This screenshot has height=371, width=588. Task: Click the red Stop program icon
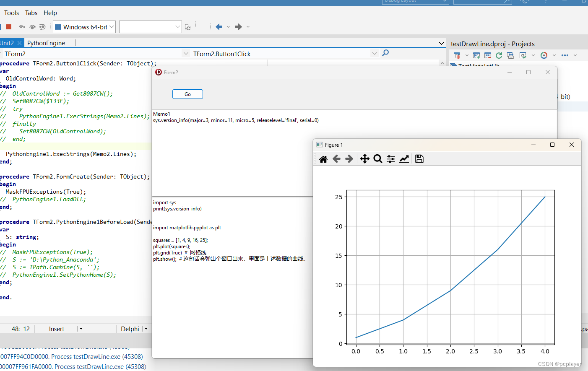pyautogui.click(x=9, y=27)
